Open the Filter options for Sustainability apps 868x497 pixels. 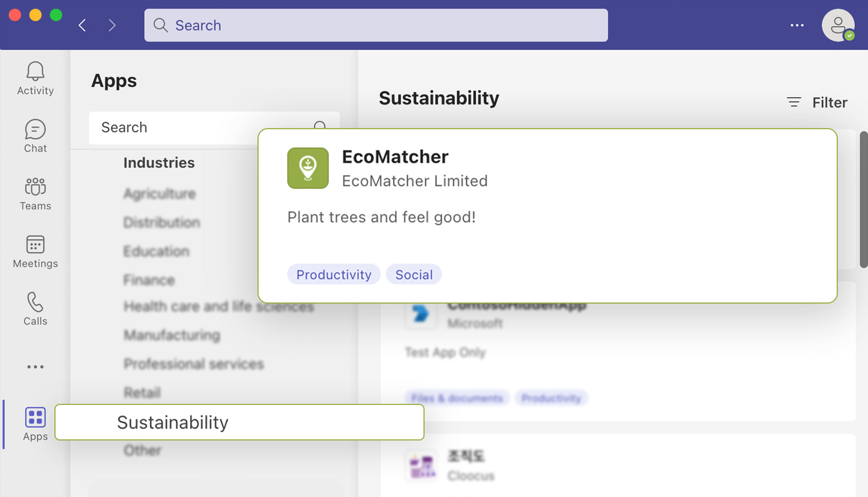tap(817, 102)
